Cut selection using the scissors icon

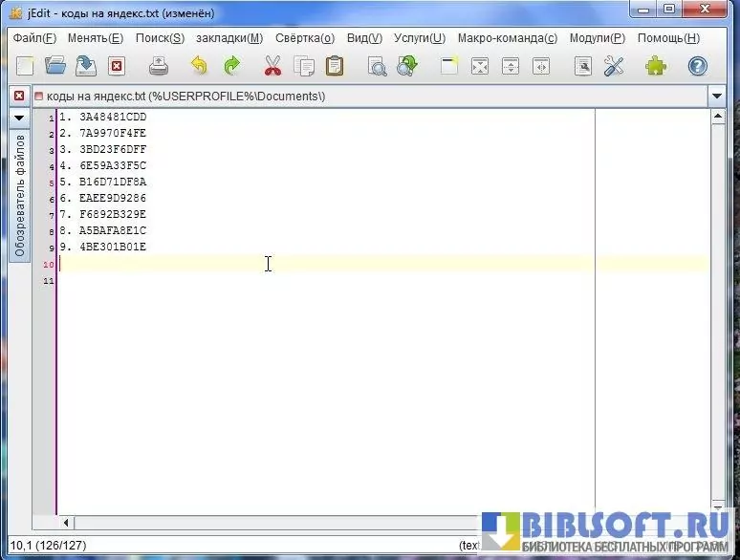272,66
